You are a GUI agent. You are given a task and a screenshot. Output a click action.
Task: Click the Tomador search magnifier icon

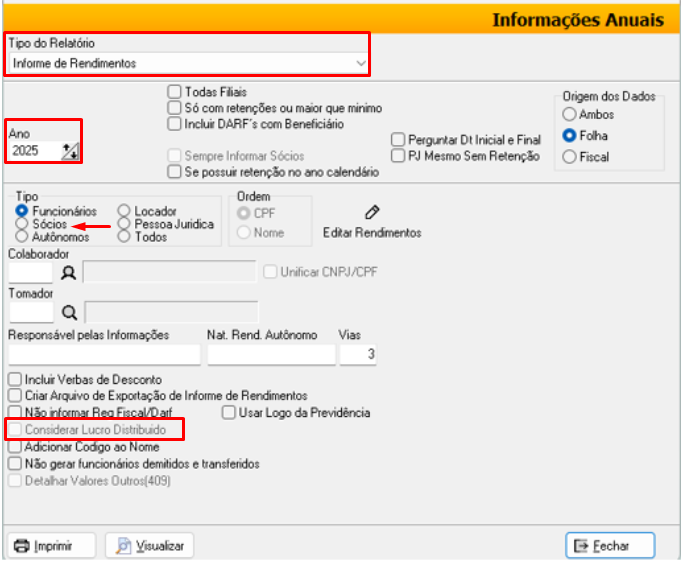click(69, 312)
